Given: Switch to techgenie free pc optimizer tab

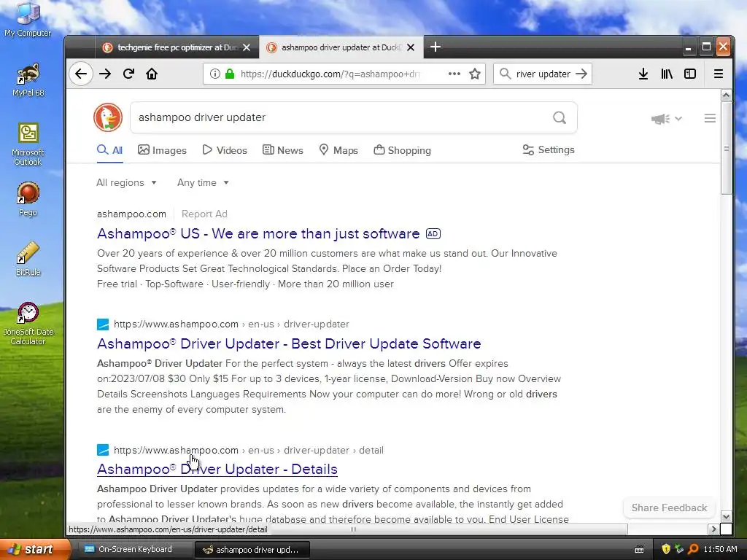Looking at the screenshot, I should point(177,47).
